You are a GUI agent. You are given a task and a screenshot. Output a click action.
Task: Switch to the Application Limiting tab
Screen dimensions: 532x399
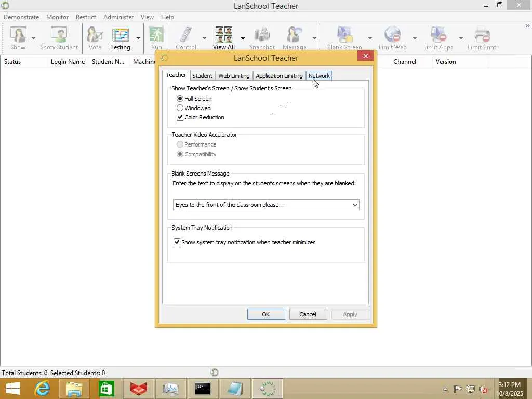coord(279,76)
